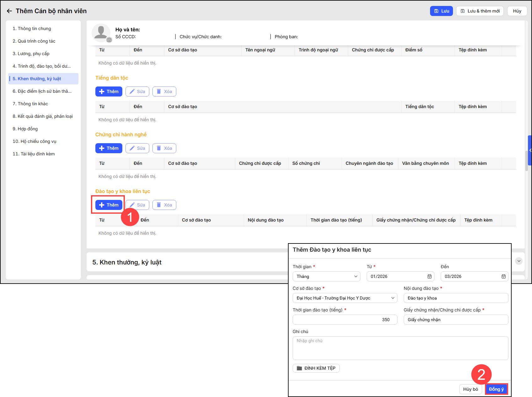Expand the blue side panel arrow tab
Image resolution: width=532 pixels, height=397 pixels.
530,150
